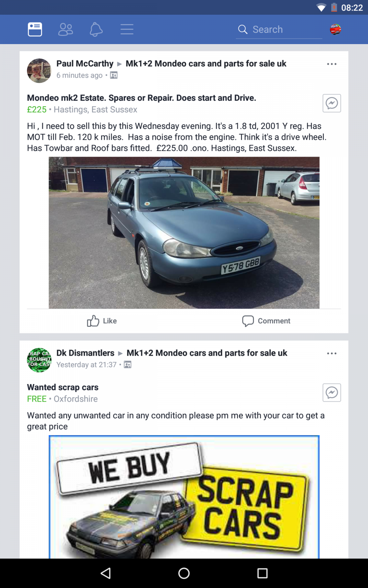
Task: Open the Friends icon in top bar
Action: 66,29
